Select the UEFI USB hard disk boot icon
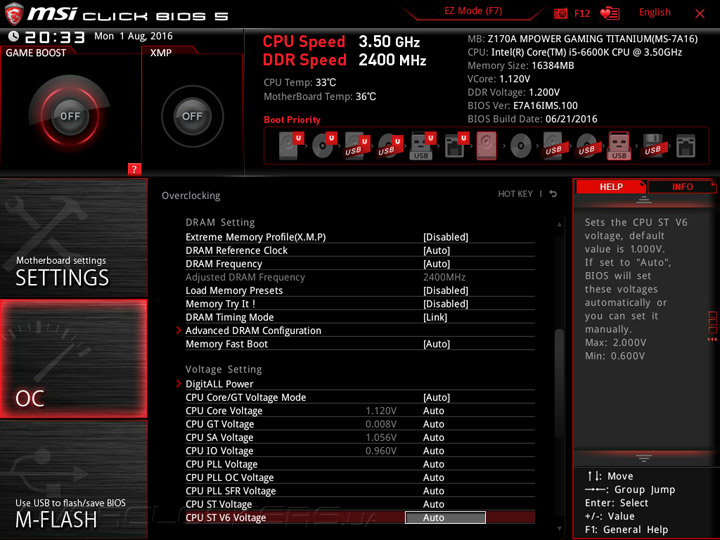This screenshot has width=720, height=540. (x=357, y=146)
